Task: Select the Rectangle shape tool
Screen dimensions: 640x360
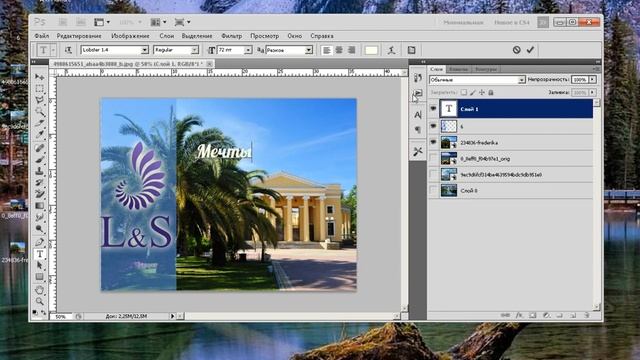Action: (40, 277)
